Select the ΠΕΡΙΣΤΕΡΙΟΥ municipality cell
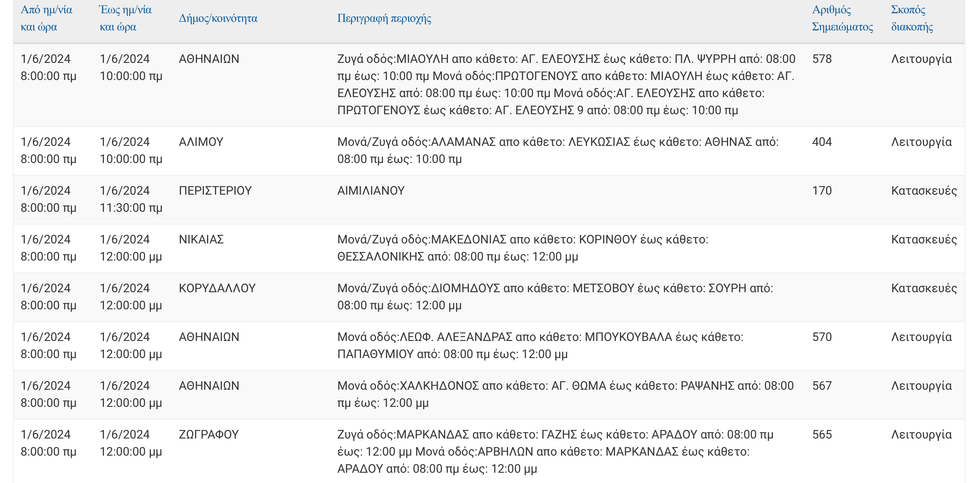980x483 pixels. click(x=215, y=191)
